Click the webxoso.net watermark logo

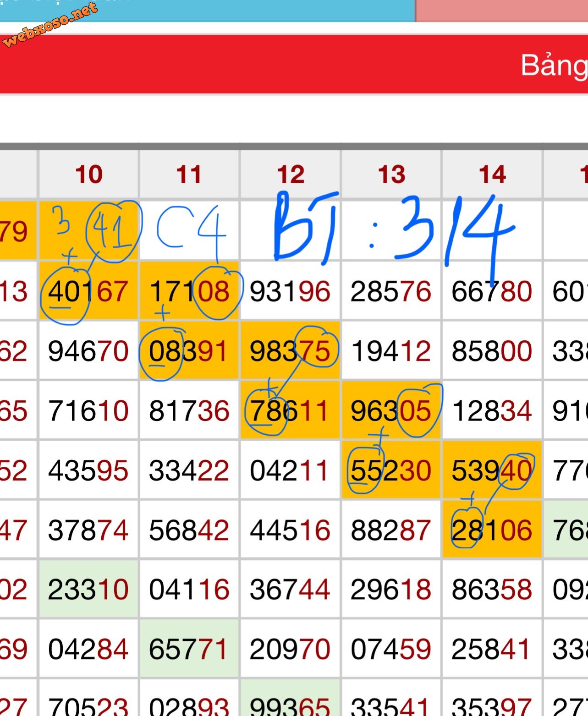50,24
